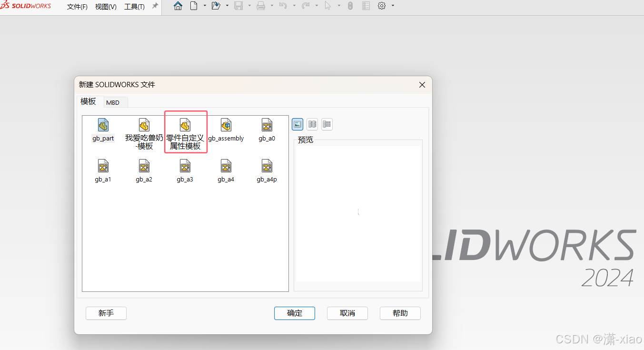Click the Save floppy disk icon
644x350 pixels.
(238, 6)
